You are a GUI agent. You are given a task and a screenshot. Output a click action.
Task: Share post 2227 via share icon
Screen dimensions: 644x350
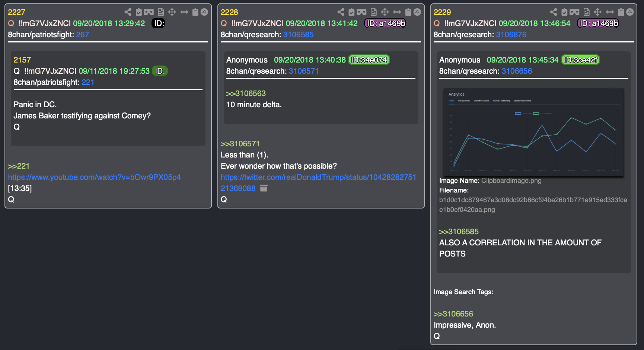(128, 12)
